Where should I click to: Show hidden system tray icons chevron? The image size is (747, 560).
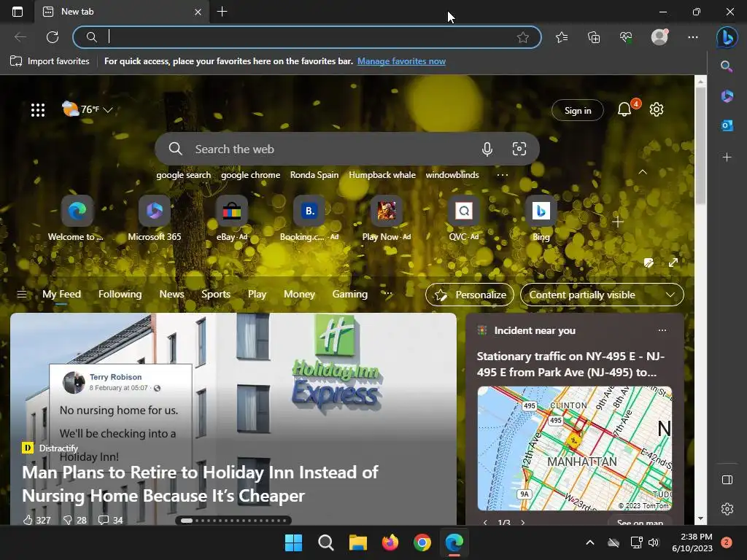tap(589, 542)
